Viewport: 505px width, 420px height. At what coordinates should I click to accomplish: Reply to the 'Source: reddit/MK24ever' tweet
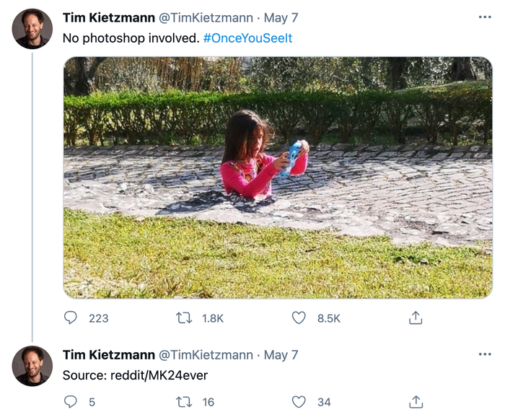[x=71, y=402]
